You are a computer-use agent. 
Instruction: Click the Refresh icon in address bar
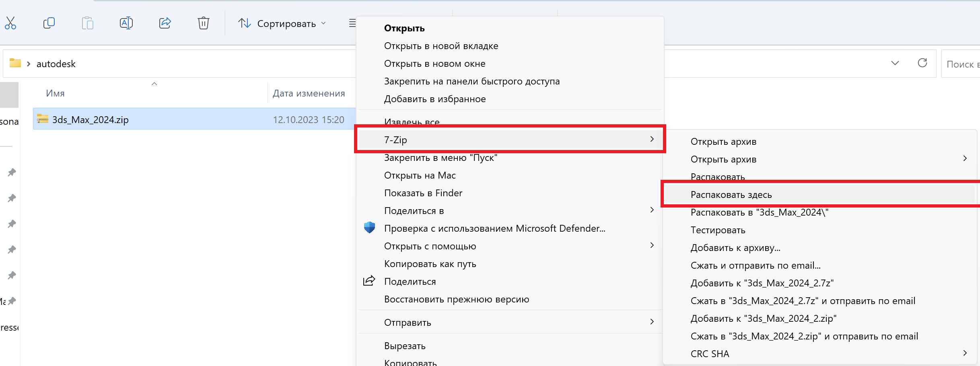[x=922, y=63]
